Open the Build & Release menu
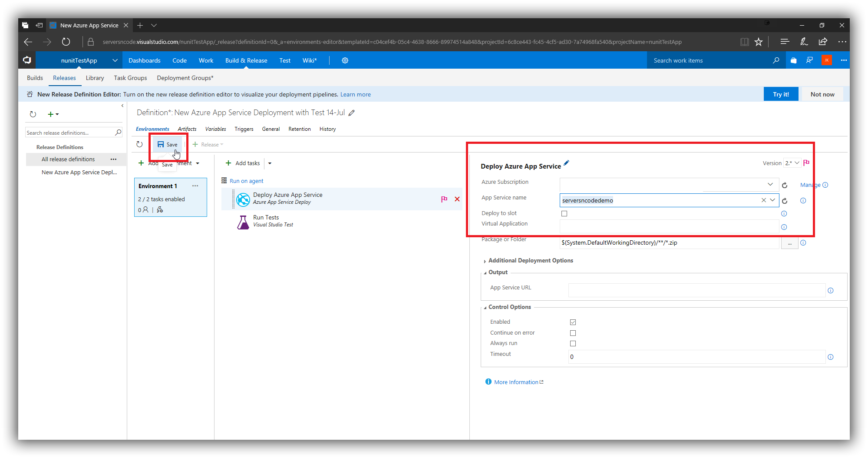 pyautogui.click(x=246, y=60)
